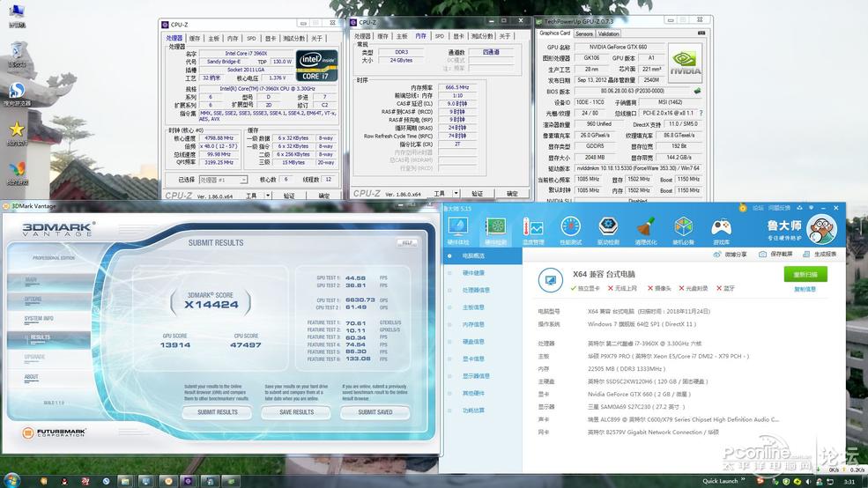Open 性能测试 gauge icon
The width and height of the screenshot is (868, 488).
coord(571,232)
